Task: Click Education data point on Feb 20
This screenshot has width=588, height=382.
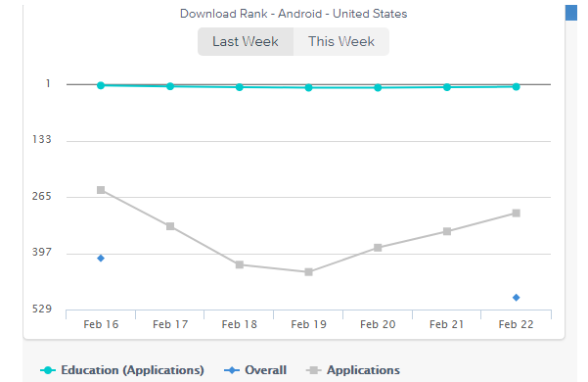Action: pos(378,87)
